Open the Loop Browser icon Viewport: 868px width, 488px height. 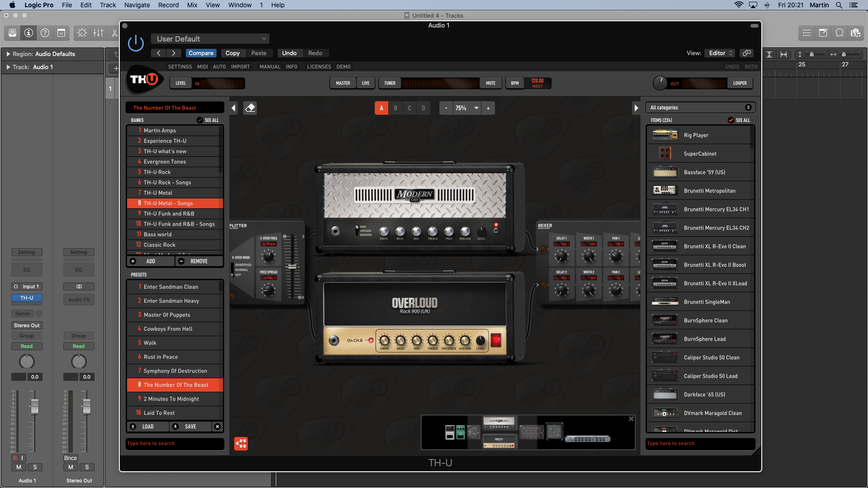click(840, 33)
